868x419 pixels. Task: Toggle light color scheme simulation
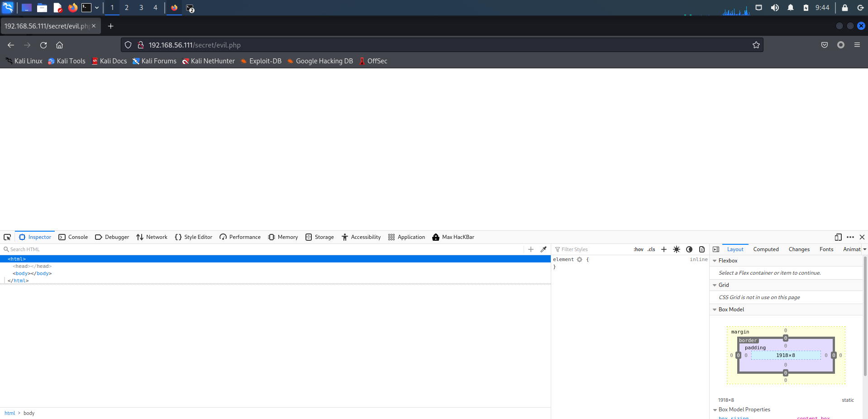click(x=677, y=249)
